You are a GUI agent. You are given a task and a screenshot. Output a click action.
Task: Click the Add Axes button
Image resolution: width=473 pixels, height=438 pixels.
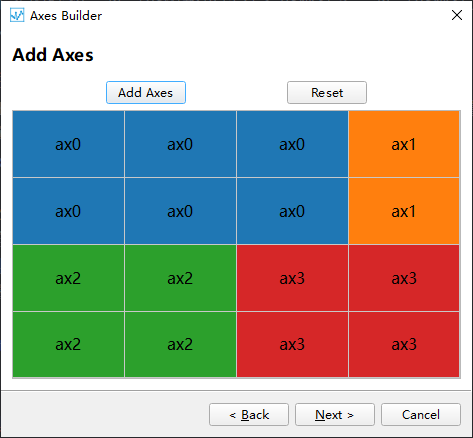coord(146,93)
